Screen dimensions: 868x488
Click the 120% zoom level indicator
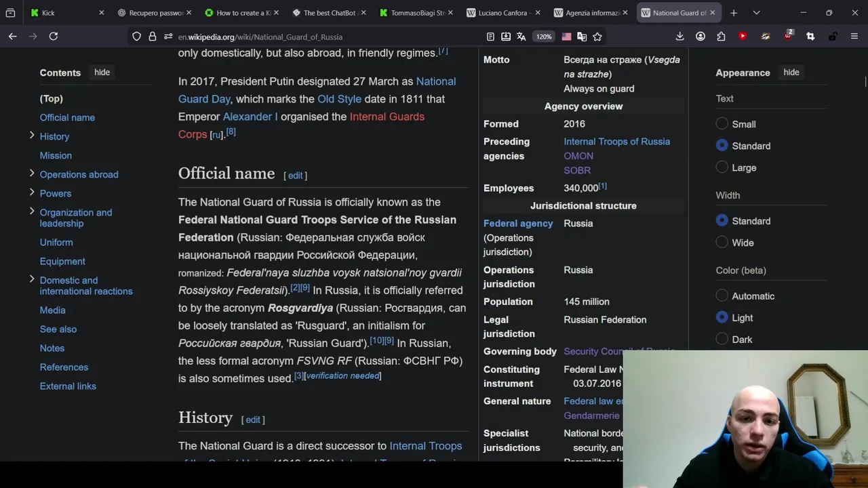point(544,37)
